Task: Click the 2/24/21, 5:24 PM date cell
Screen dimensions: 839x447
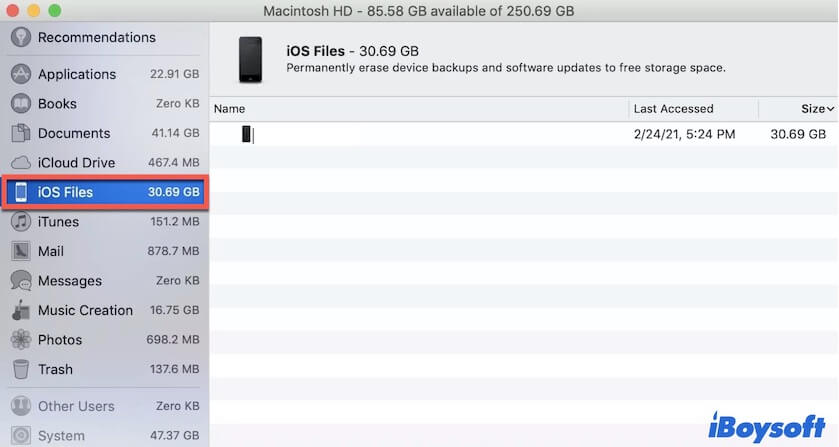Action: tap(684, 134)
